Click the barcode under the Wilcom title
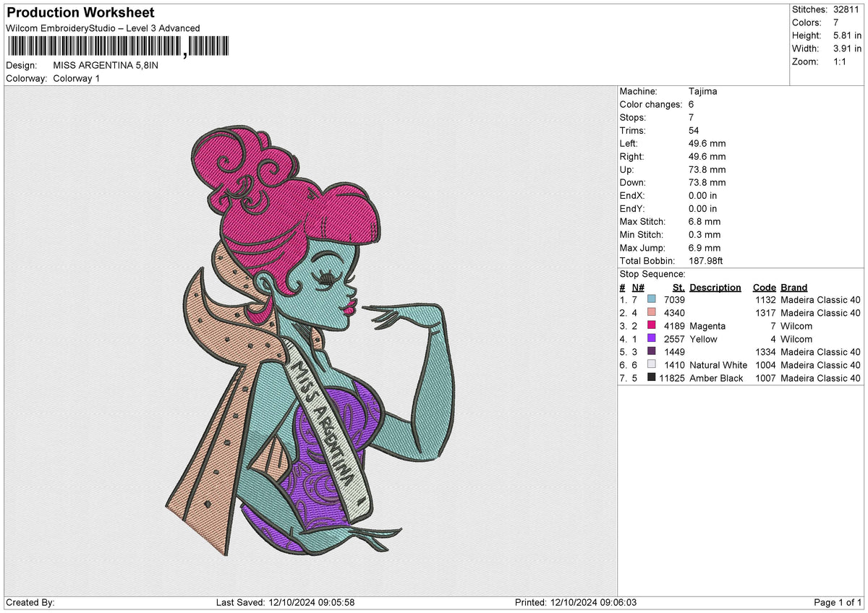The image size is (868, 613). point(119,47)
